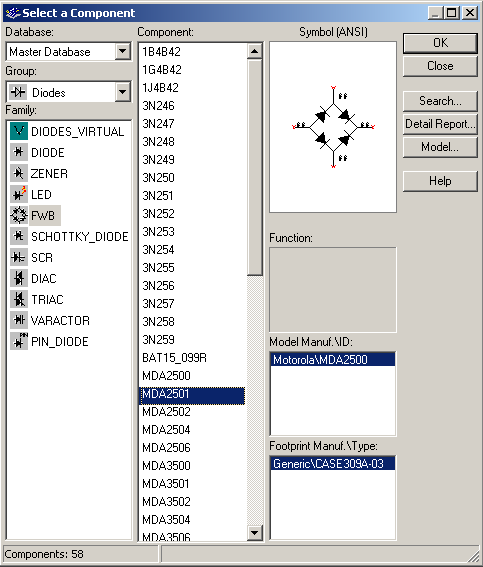This screenshot has width=483, height=567.
Task: Select component 3N254
Action: 158,250
